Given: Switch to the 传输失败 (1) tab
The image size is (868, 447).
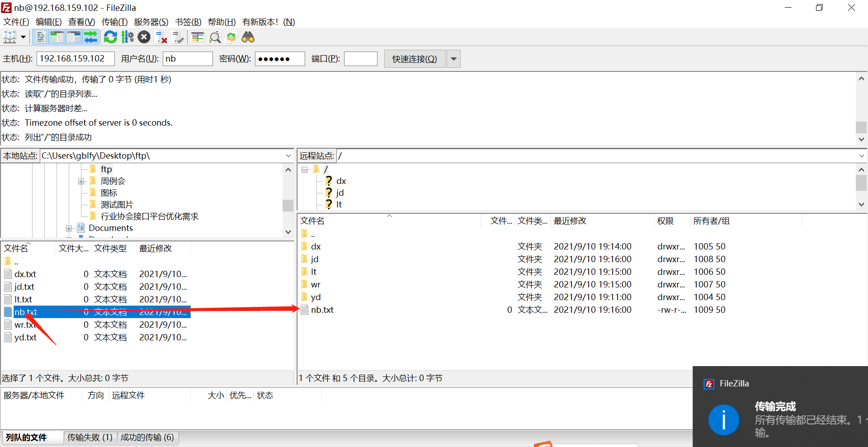Looking at the screenshot, I should point(90,438).
